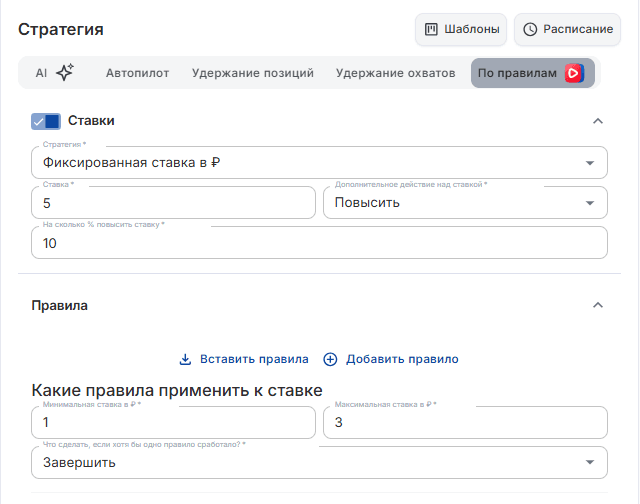Click the AI sparkle stars icon
Viewport: 640px width, 504px height.
point(65,72)
